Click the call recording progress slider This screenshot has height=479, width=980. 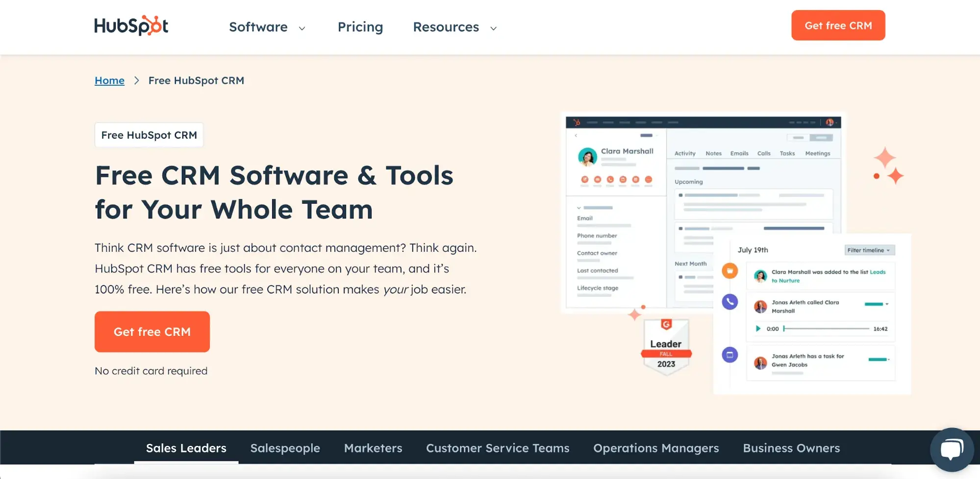tap(826, 329)
